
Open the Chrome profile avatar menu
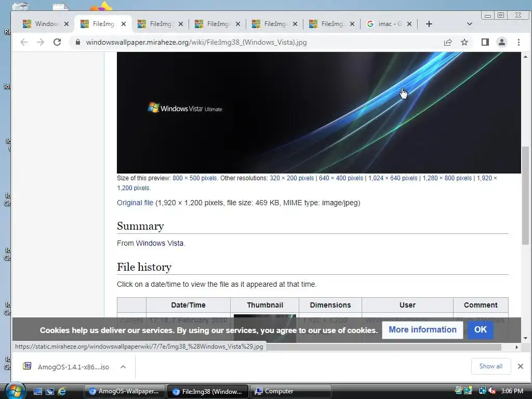click(x=502, y=42)
